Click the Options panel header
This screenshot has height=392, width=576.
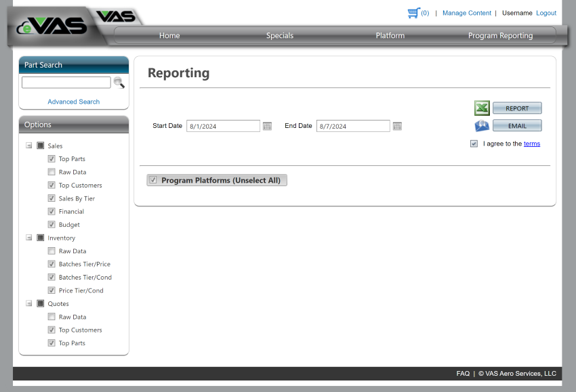[x=74, y=125]
